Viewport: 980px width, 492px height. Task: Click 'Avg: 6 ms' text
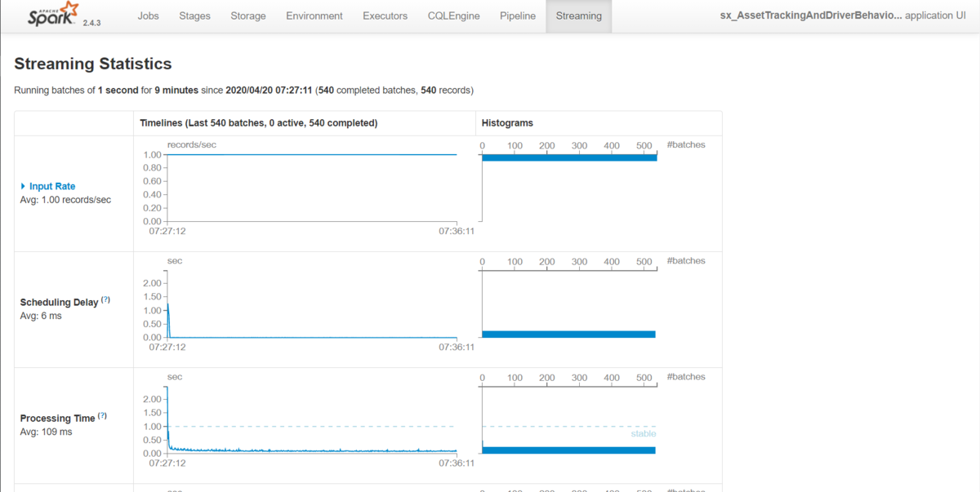click(x=41, y=316)
